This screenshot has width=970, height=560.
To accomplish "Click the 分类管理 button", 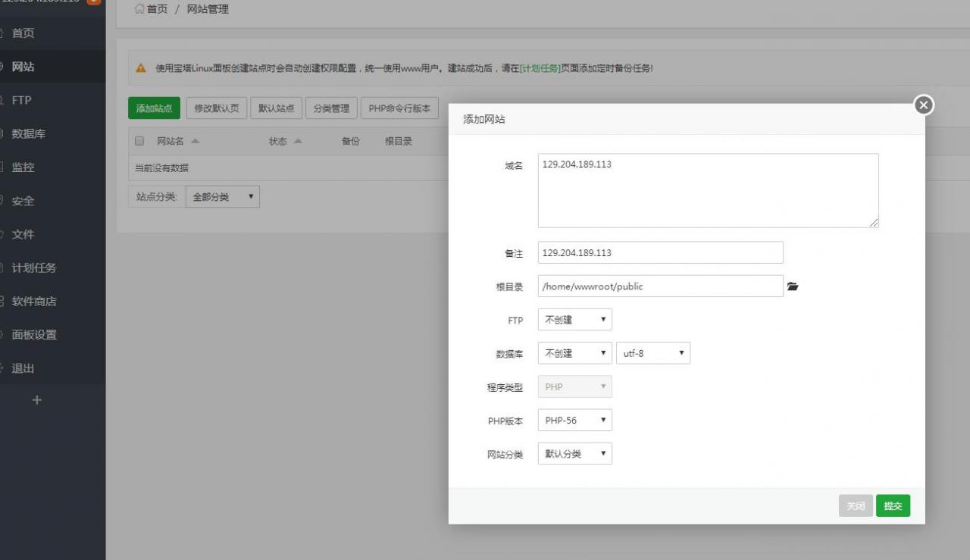I will [331, 108].
